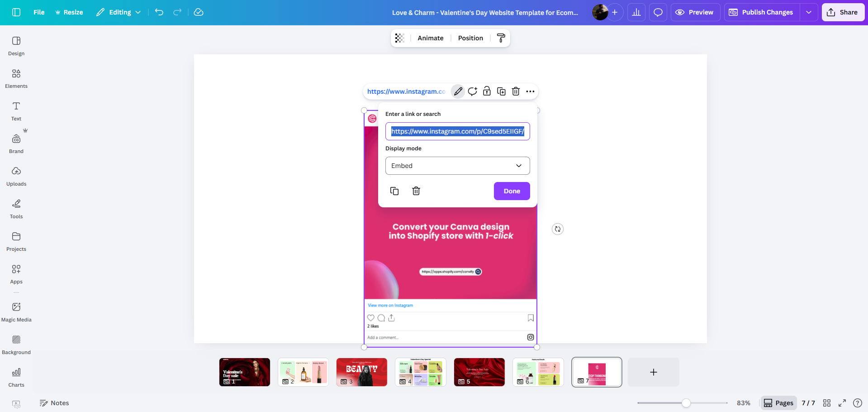Screen dimensions: 868x412
Task: Expand the Display mode Embed dropdown
Action: 457,166
